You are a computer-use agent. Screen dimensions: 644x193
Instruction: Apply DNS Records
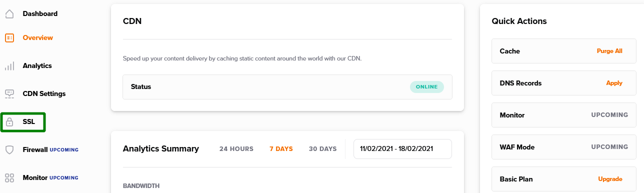[614, 83]
